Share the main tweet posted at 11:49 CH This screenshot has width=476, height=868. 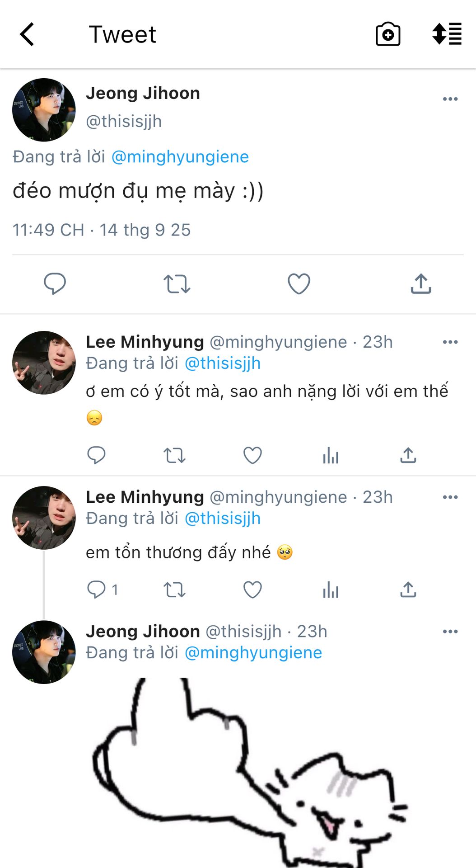[x=421, y=284]
